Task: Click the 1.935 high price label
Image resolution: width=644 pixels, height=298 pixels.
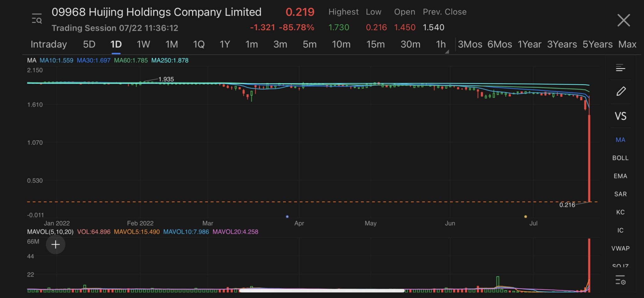Action: tap(166, 79)
